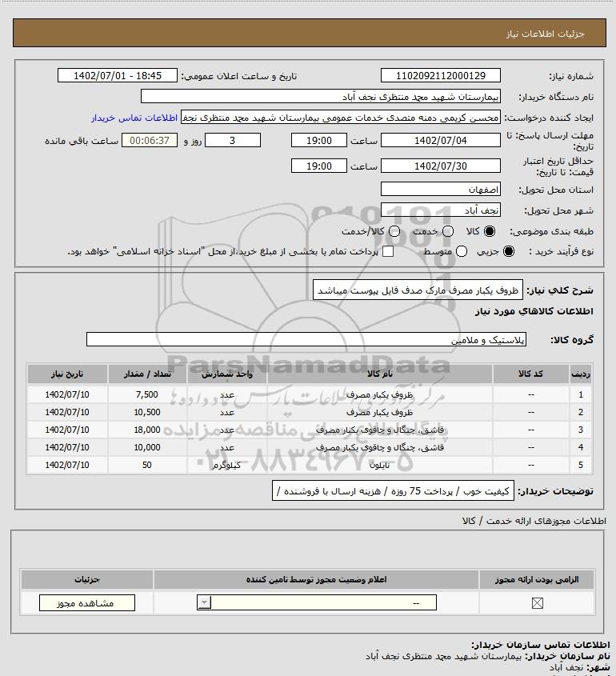Viewport: 616px width, 676px height.
Task: Click the days remaining field showing 3
Action: 232,141
